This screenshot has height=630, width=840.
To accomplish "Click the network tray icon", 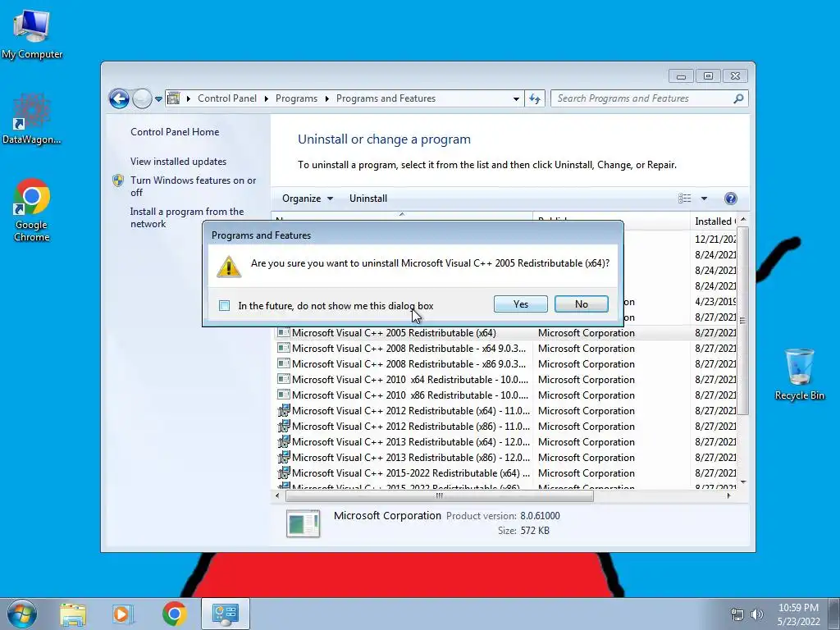I will tap(737, 614).
